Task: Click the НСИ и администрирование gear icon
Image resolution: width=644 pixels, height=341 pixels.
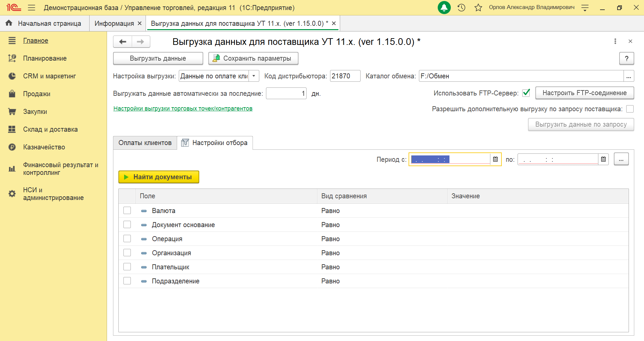Action: 12,194
